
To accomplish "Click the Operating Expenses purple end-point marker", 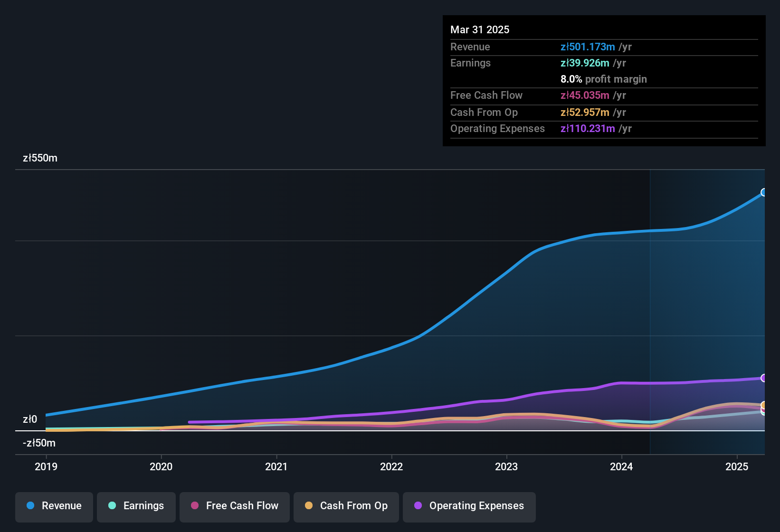I will pyautogui.click(x=764, y=378).
